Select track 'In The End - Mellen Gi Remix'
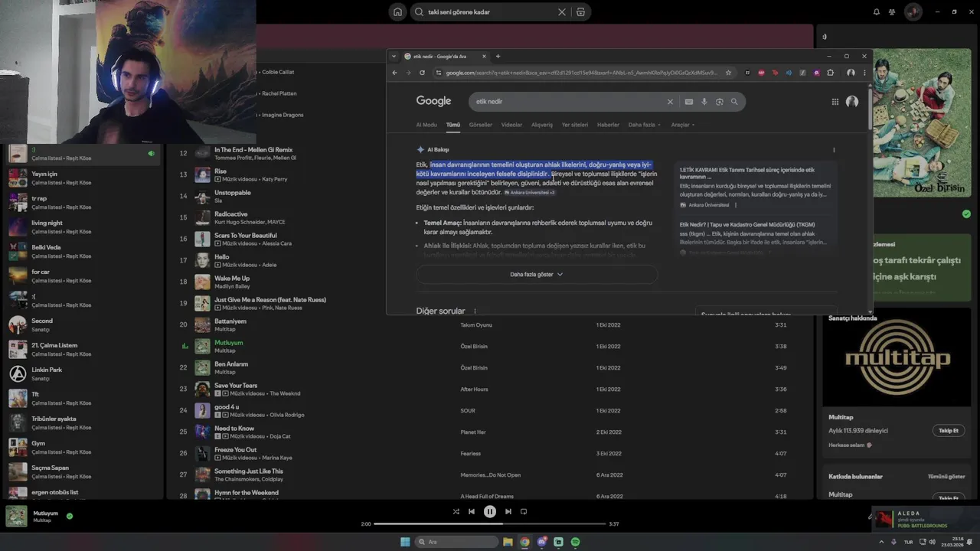Image resolution: width=980 pixels, height=551 pixels. click(x=253, y=150)
